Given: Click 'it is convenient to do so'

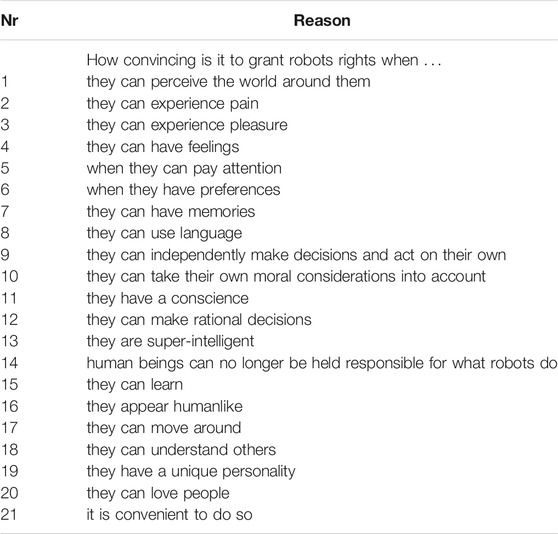Looking at the screenshot, I should coord(170,515).
